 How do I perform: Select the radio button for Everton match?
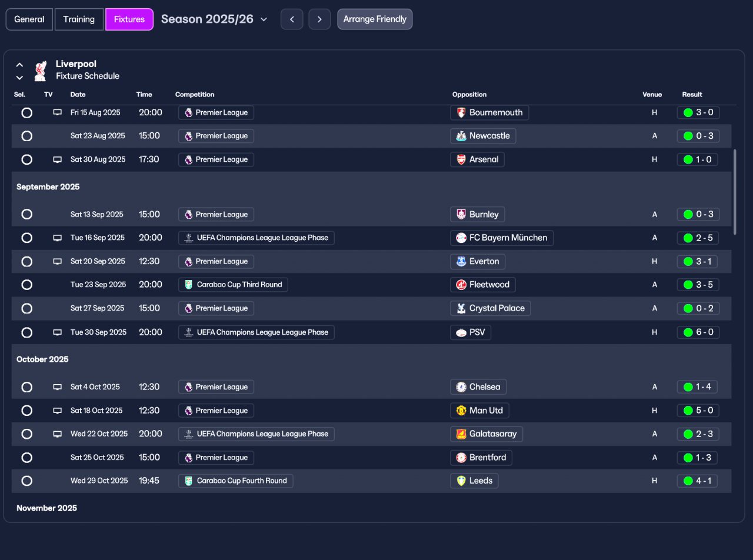pos(26,261)
